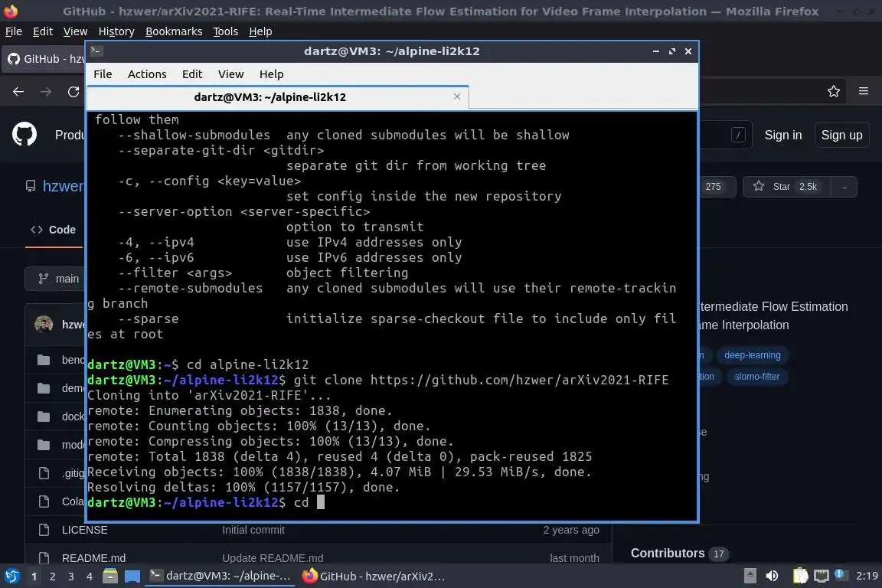
Task: Click the hzwer avatar thumbnail
Action: coord(44,324)
